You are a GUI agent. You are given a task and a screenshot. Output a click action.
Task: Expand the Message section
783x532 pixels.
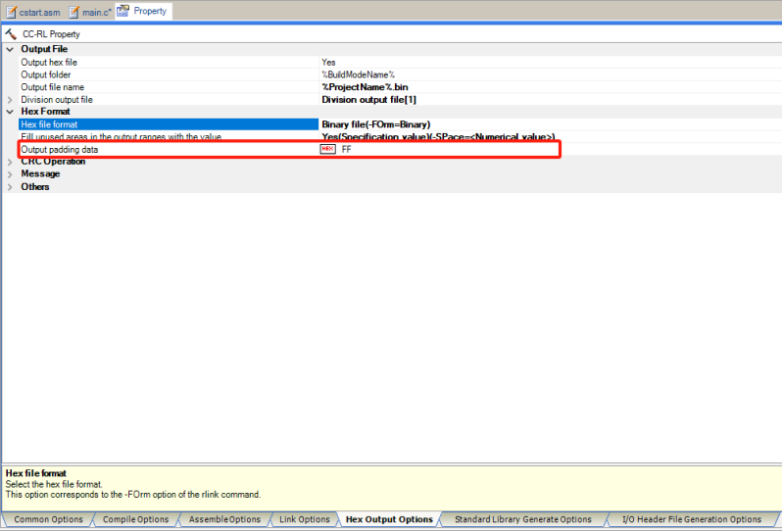coord(10,174)
